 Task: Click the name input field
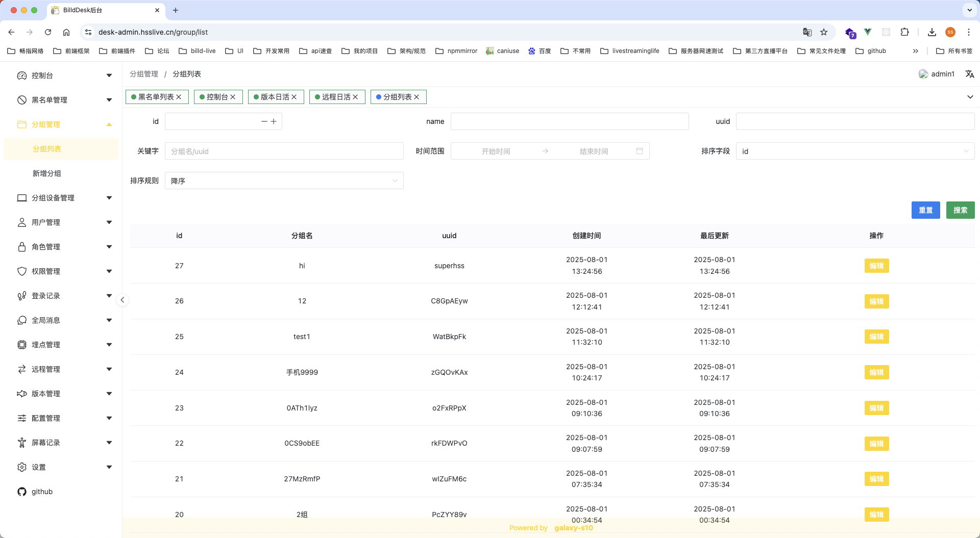click(570, 121)
